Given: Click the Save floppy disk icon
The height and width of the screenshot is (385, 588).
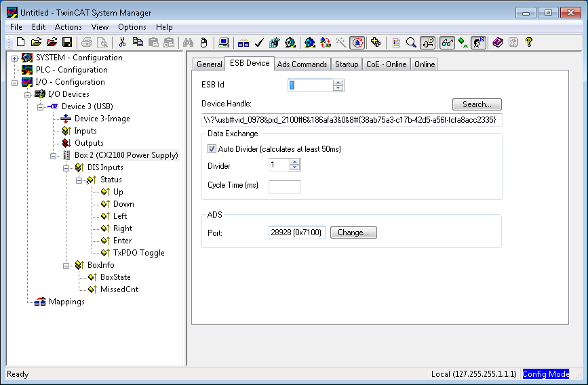Looking at the screenshot, I should tap(67, 42).
